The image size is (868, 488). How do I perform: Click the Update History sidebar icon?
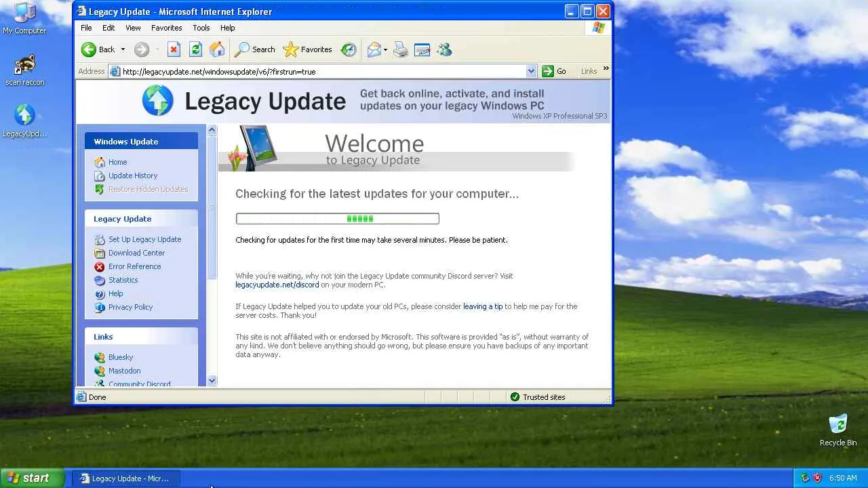tap(100, 176)
